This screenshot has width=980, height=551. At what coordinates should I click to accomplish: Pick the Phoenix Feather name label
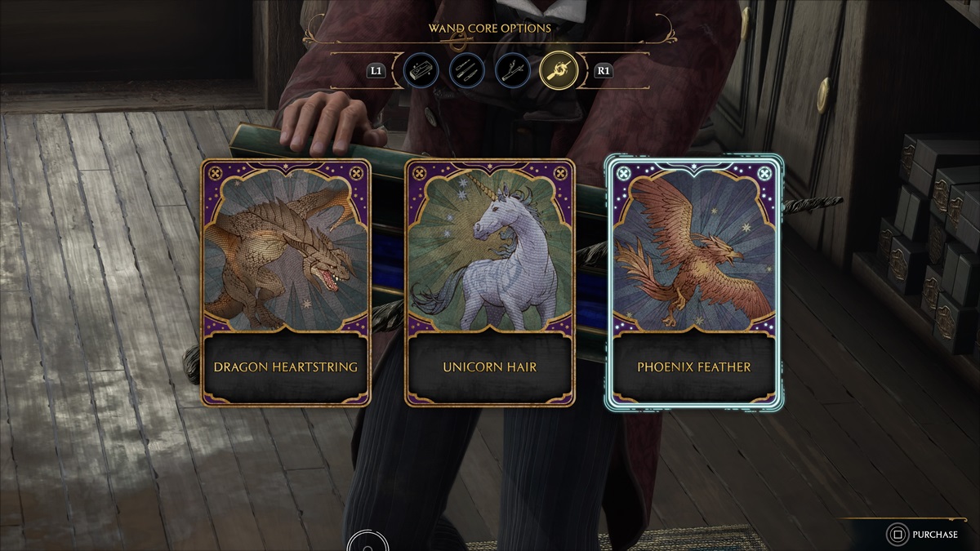(694, 367)
